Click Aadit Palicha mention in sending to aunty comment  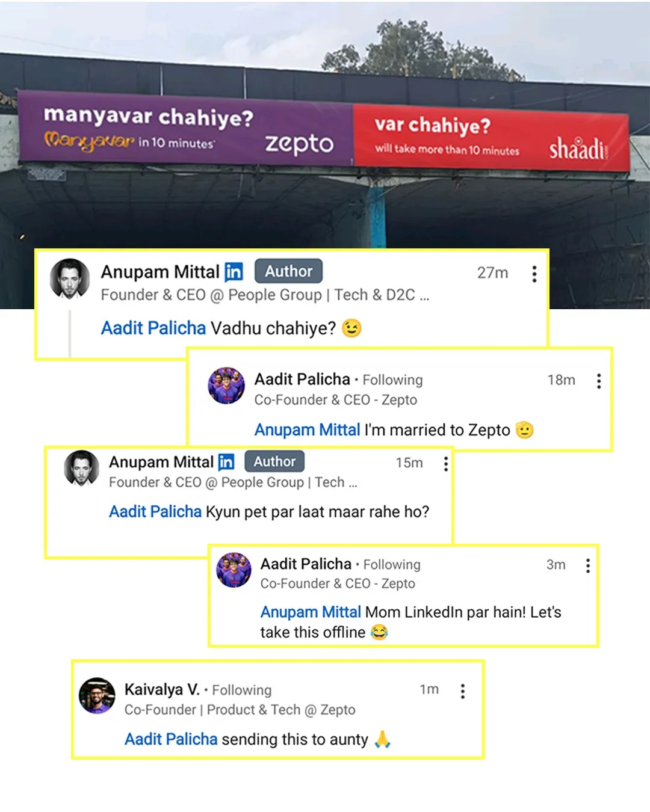(x=171, y=739)
